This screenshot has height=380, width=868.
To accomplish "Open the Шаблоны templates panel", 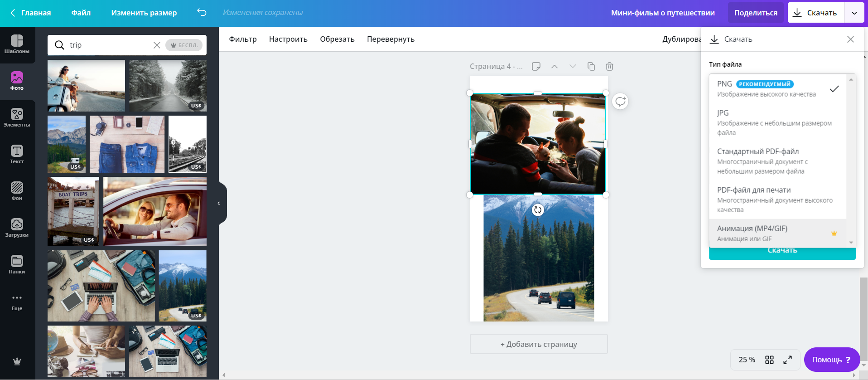I will coord(17,44).
